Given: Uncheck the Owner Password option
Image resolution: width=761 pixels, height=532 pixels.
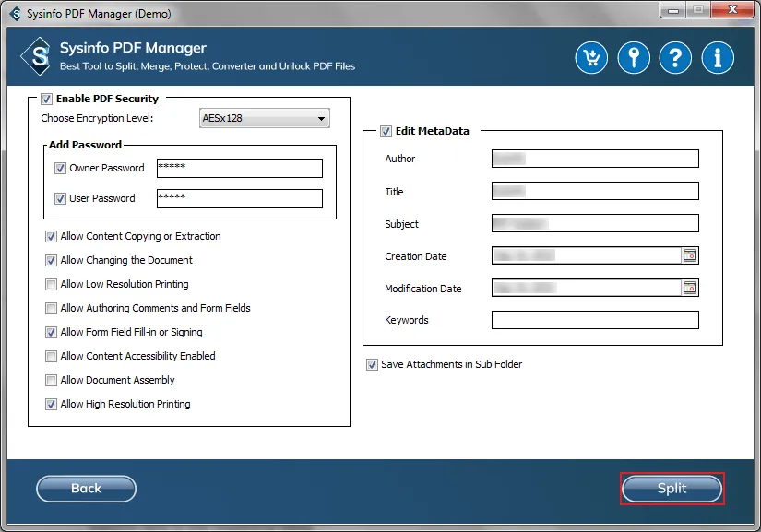Looking at the screenshot, I should (60, 168).
